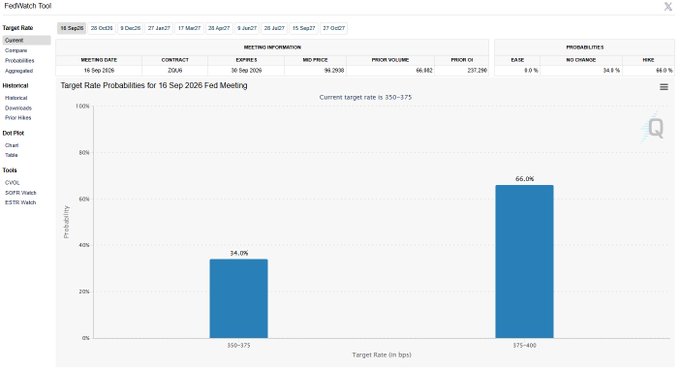Open the 27 Jan27 meeting tab

[x=159, y=28]
